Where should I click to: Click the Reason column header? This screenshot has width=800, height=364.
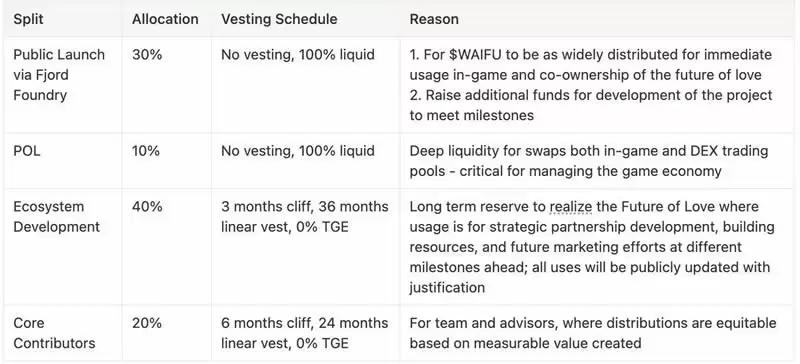(434, 19)
